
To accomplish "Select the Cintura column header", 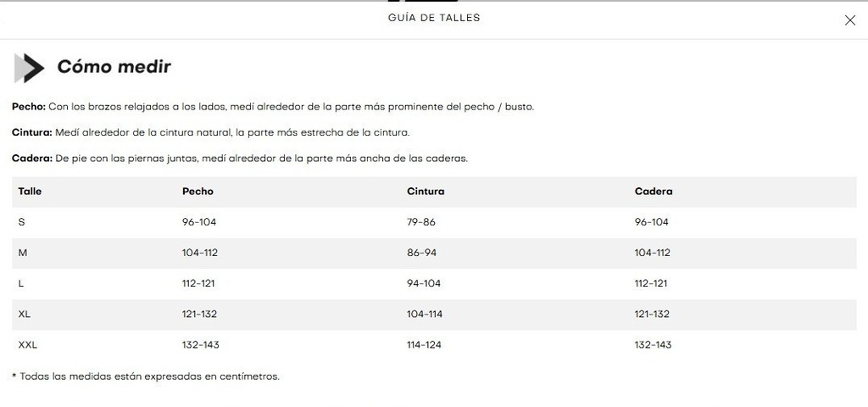I will pos(426,191).
